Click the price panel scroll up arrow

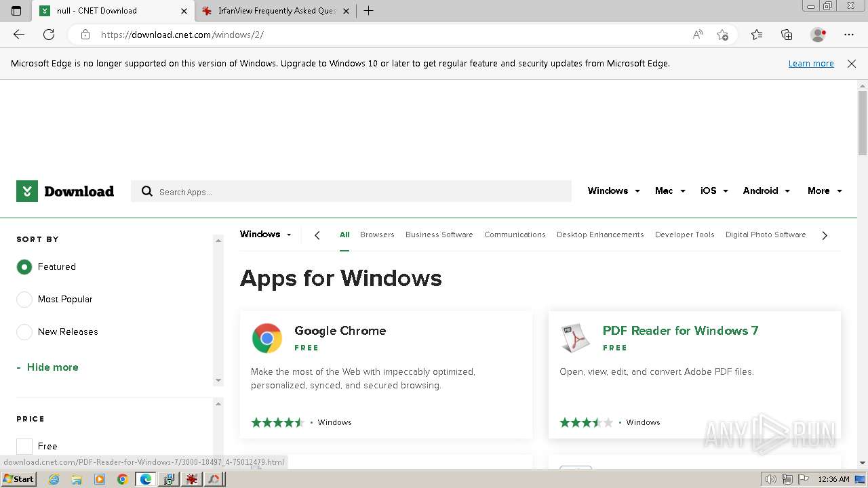point(218,405)
